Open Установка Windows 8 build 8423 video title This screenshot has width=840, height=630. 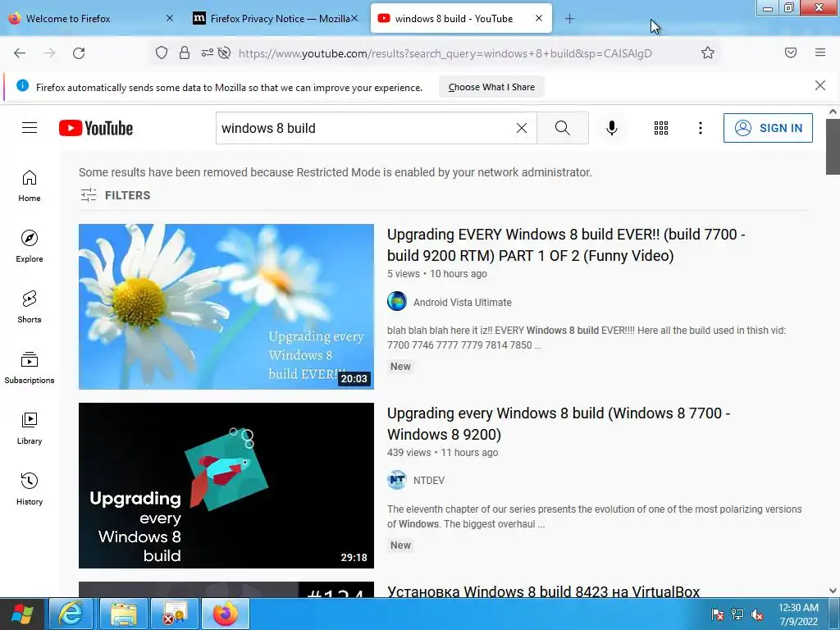click(x=543, y=591)
